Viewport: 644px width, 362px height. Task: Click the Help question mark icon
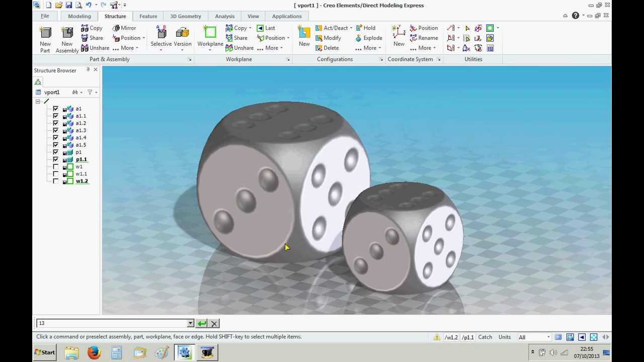pos(576,16)
